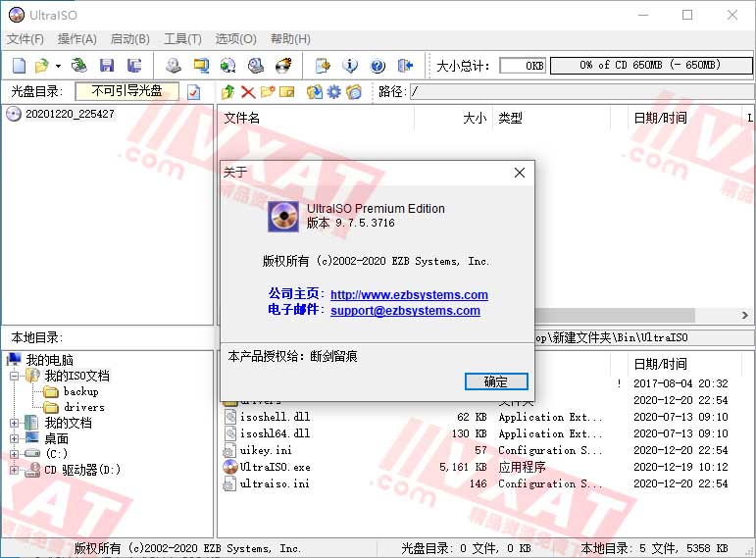Open the 文件(F) menu
756x558 pixels.
25,39
